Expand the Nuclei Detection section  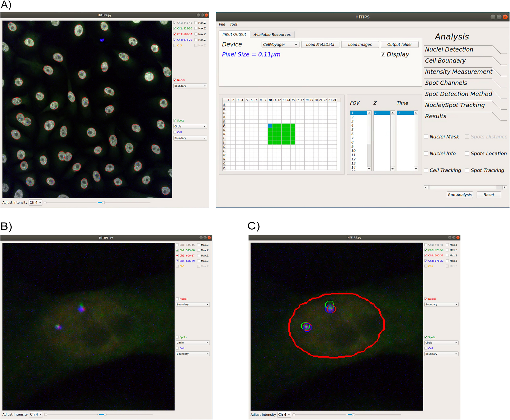449,50
